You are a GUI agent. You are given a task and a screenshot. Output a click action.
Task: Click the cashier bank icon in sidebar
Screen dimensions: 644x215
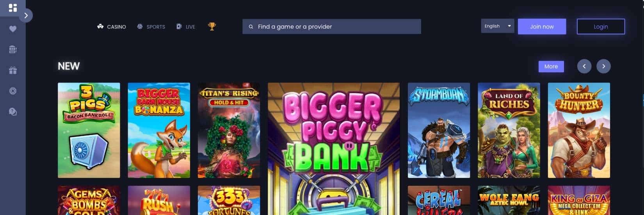click(13, 49)
